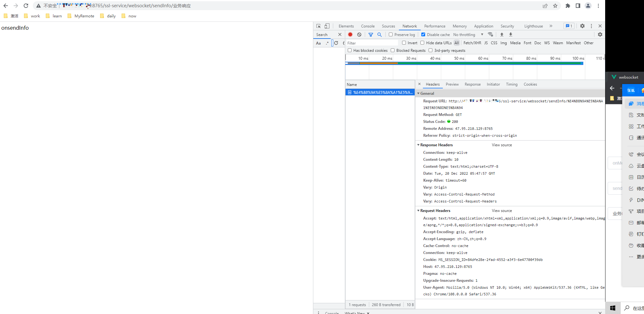Image resolution: width=644 pixels, height=314 pixels.
Task: Open Windows Start menu
Action: pos(613,308)
